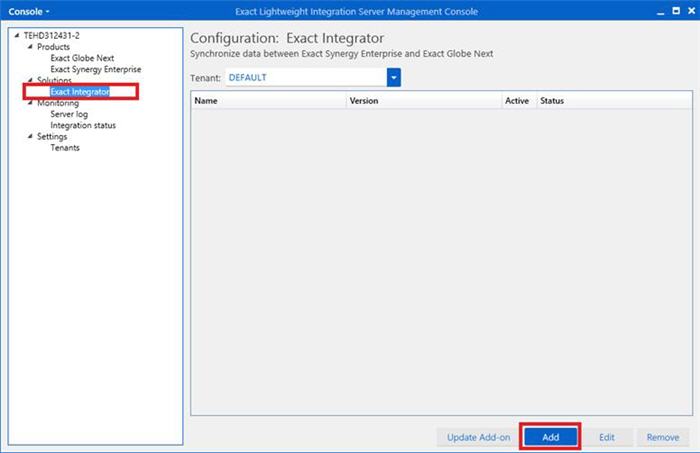Open Tenants settings

tap(65, 147)
